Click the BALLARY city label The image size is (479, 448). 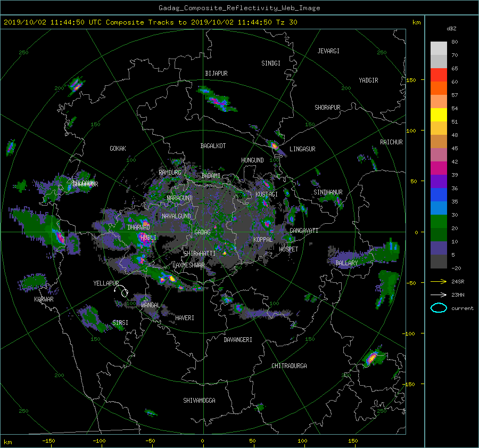[x=346, y=263]
